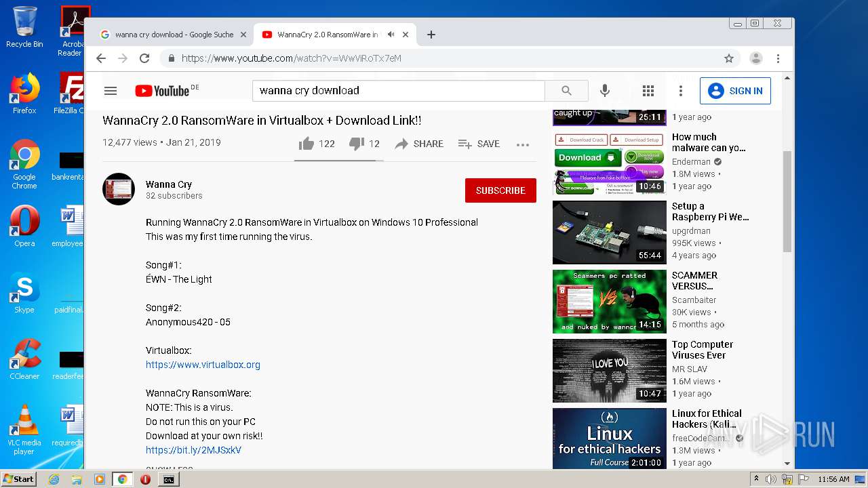Start voice search with microphone icon
The width and height of the screenshot is (868, 488).
[605, 91]
